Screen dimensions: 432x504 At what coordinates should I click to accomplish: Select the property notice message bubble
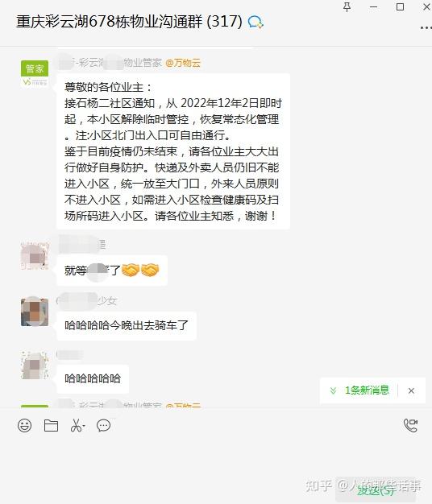point(173,151)
